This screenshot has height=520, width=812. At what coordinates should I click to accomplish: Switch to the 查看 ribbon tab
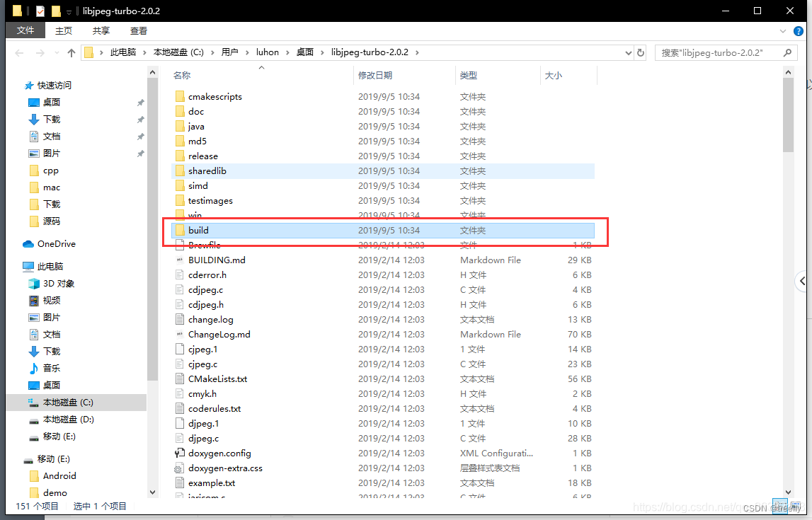(138, 30)
